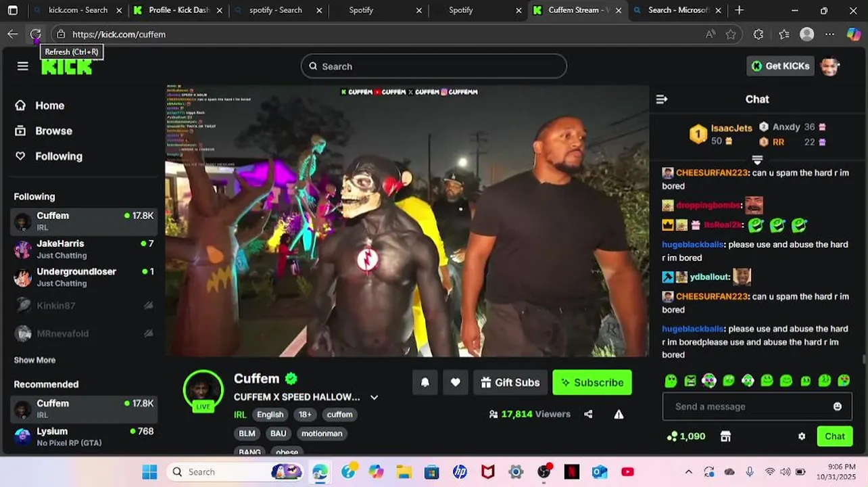This screenshot has width=868, height=487.
Task: Go back in browser history
Action: click(13, 34)
